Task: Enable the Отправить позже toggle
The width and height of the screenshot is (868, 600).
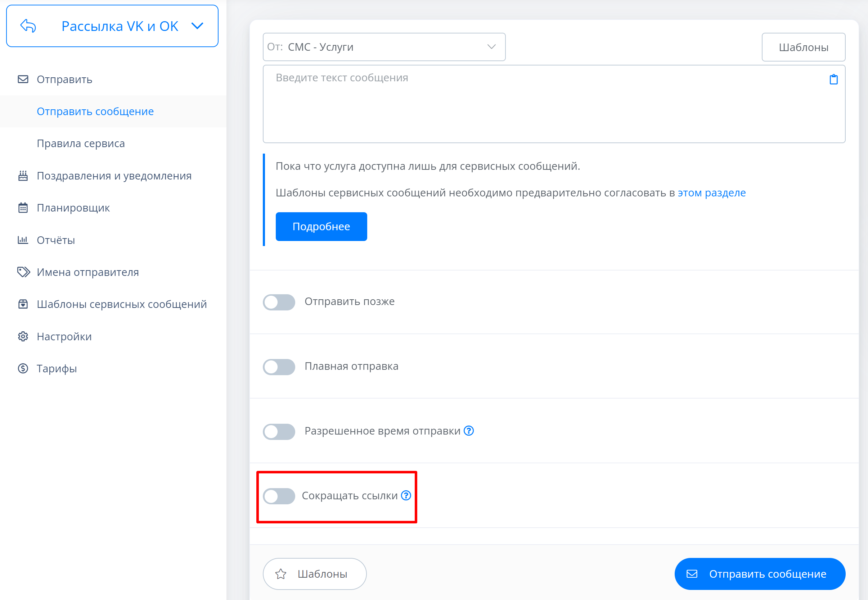Action: point(279,302)
